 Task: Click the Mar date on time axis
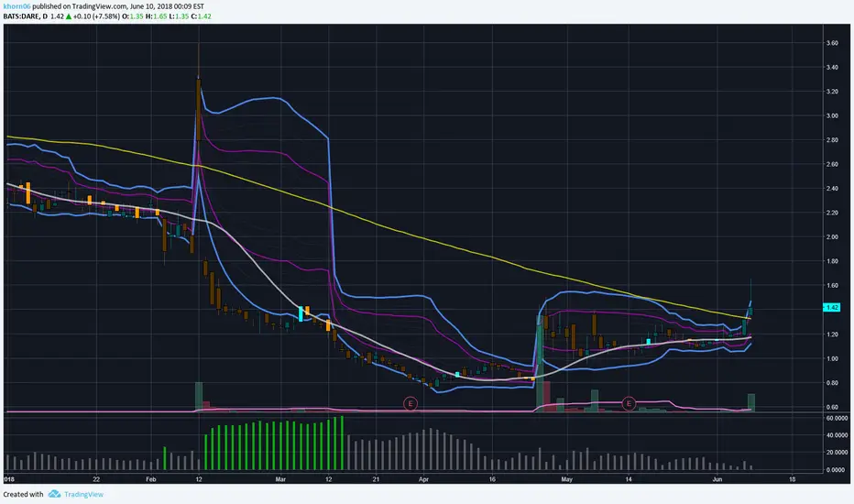[280, 479]
